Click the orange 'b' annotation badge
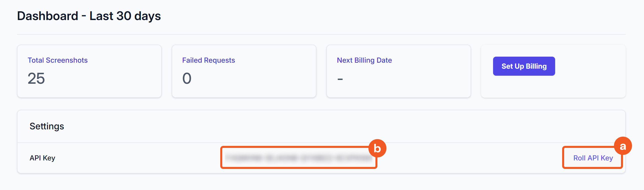This screenshot has width=644, height=190. [x=377, y=148]
